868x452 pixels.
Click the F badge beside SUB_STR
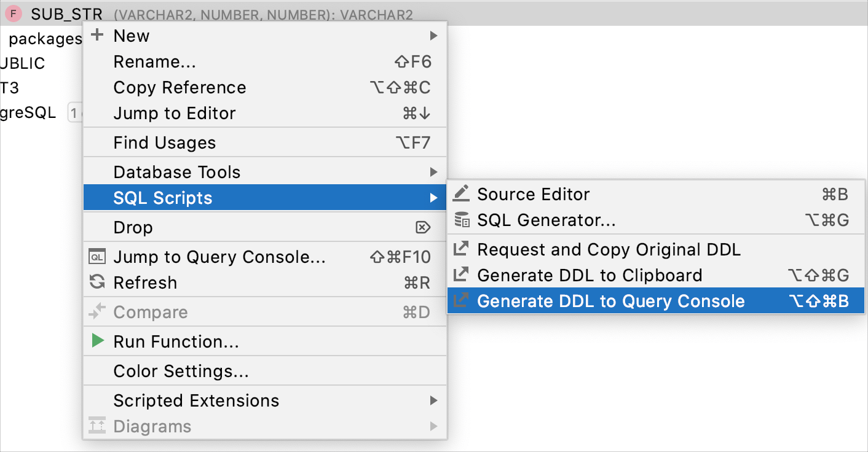13,13
